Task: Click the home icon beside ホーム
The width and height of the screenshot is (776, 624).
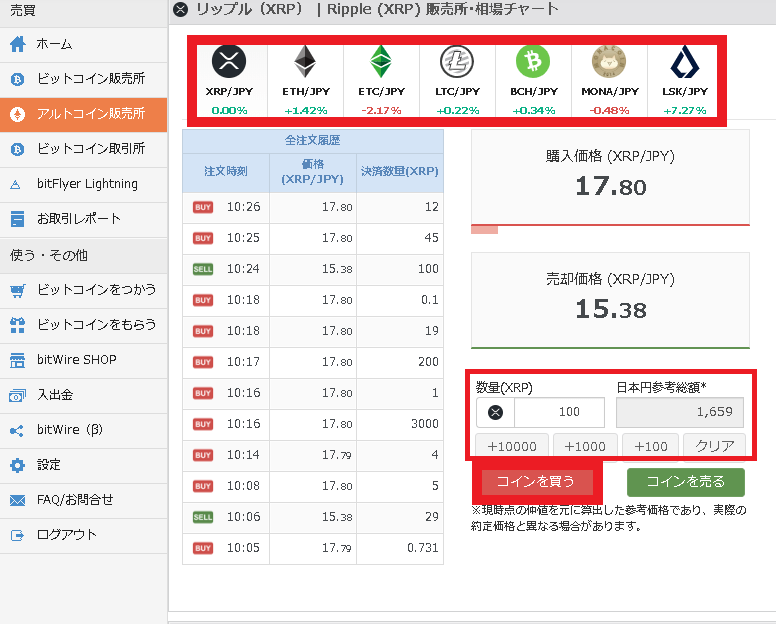Action: [18, 44]
